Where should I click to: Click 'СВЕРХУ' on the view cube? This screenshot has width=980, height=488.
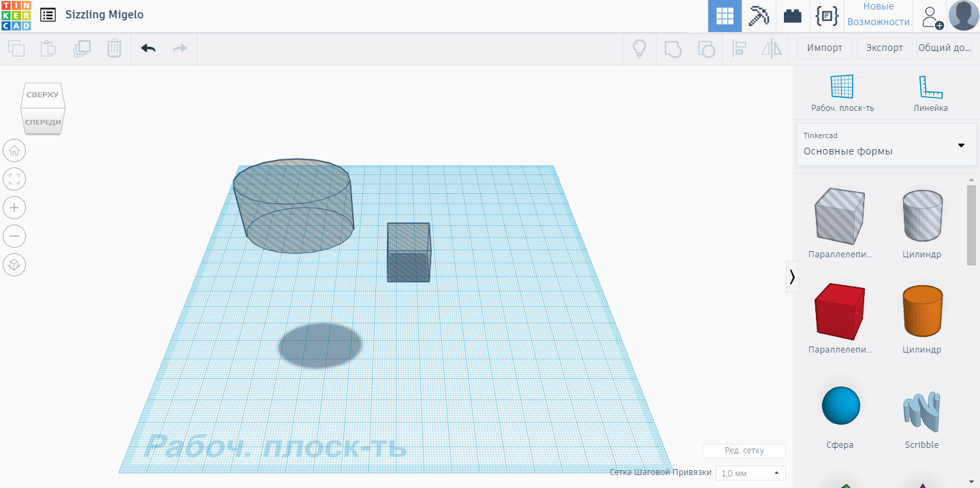click(x=42, y=95)
